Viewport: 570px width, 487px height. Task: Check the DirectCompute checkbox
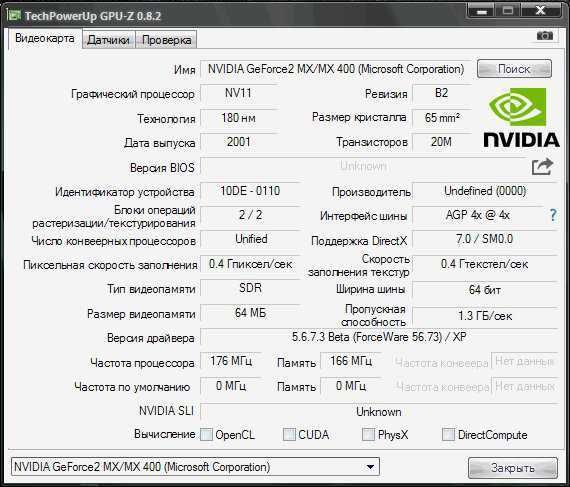pos(448,434)
